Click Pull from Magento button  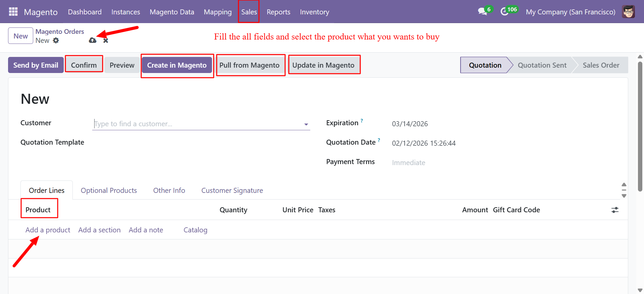250,65
